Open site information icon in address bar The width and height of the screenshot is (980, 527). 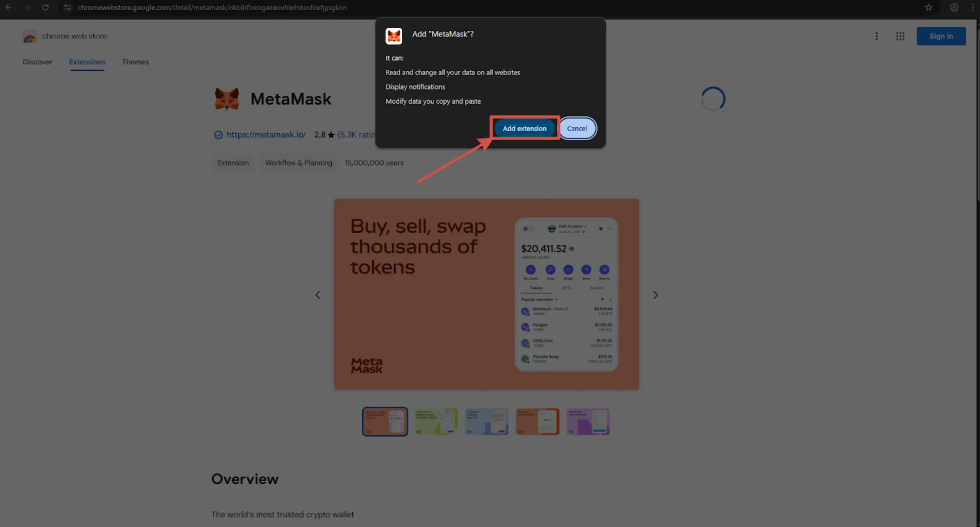67,7
